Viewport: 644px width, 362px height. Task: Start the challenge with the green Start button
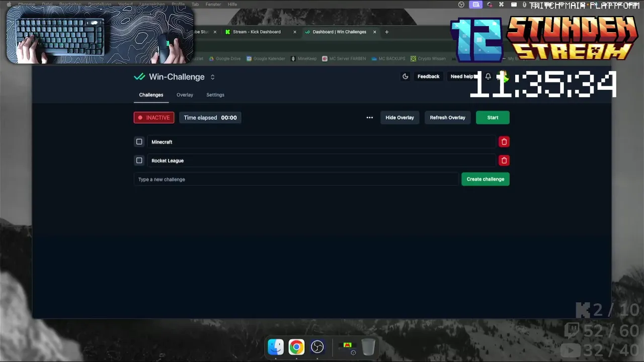[x=493, y=118]
